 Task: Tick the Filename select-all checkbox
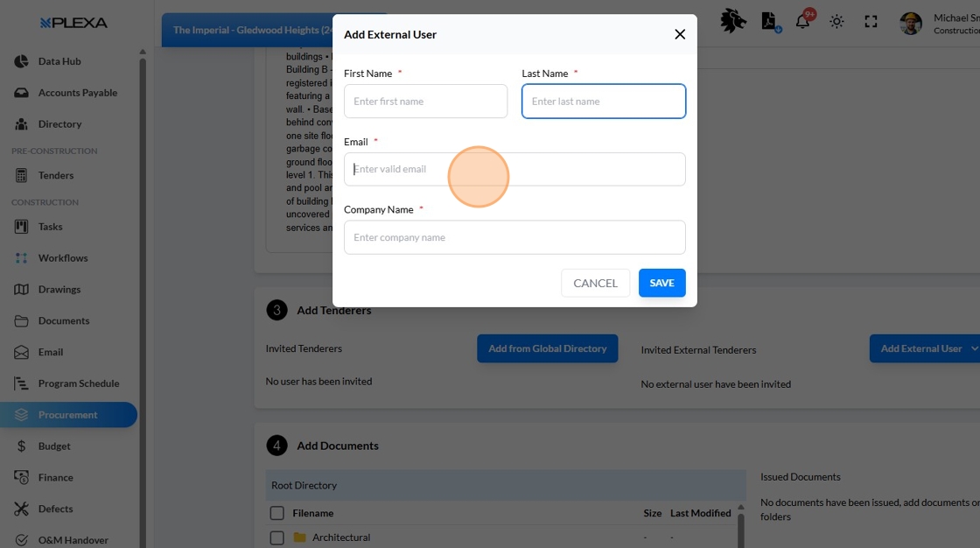[276, 513]
